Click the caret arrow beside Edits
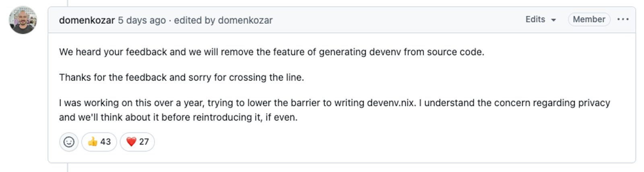 [553, 20]
